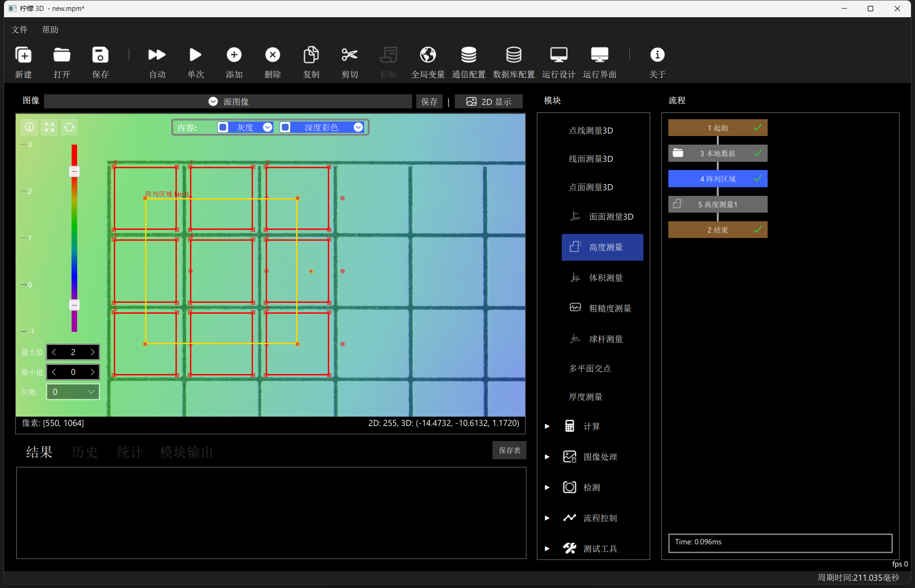The width and height of the screenshot is (915, 588).
Task: Switch to the 模块输出 tab
Action: pos(186,452)
